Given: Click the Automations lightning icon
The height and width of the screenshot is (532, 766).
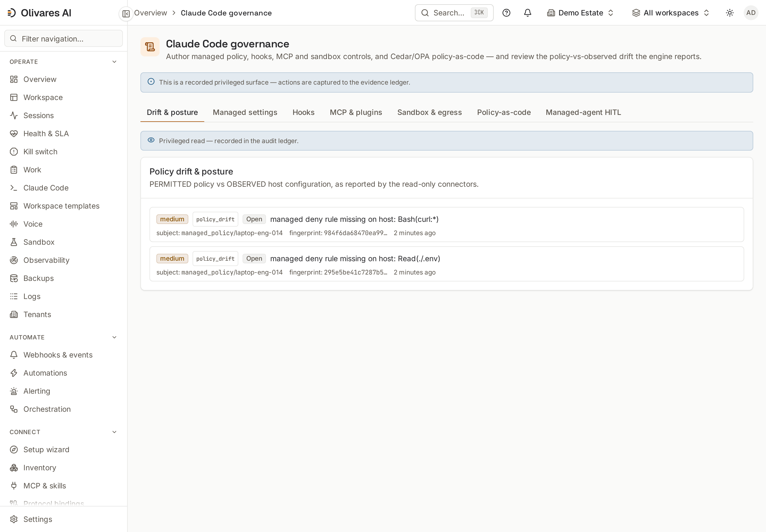Looking at the screenshot, I should point(14,373).
